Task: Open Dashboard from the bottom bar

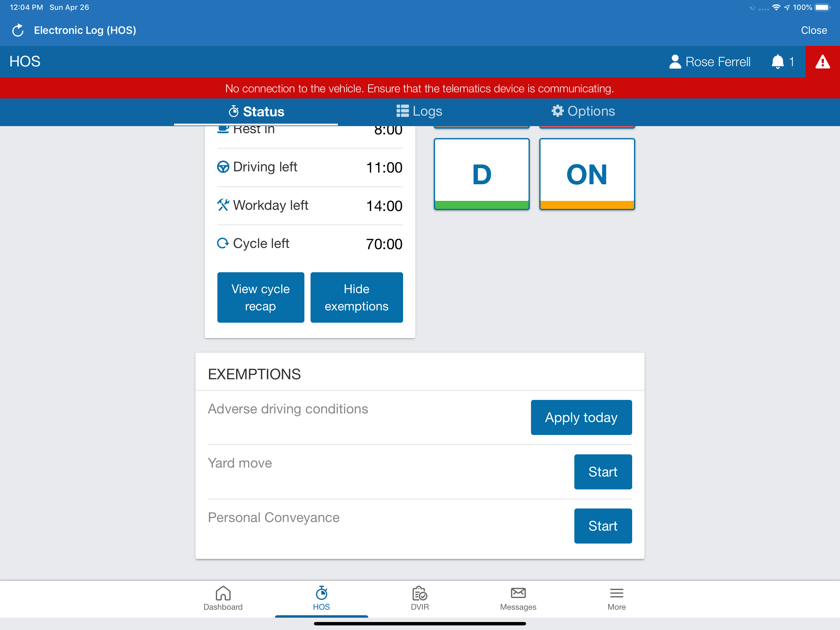Action: (x=223, y=598)
